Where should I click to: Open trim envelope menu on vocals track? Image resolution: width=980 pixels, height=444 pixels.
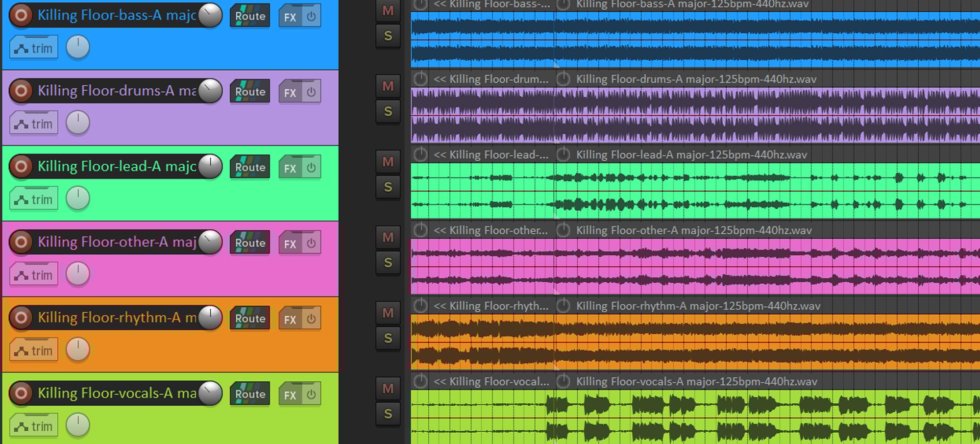pyautogui.click(x=34, y=425)
